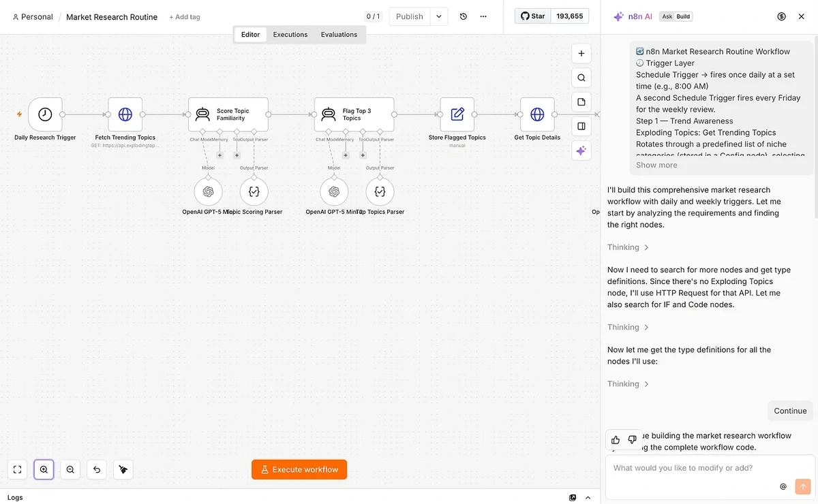
Task: Send the chat message with arrow button
Action: [x=803, y=486]
